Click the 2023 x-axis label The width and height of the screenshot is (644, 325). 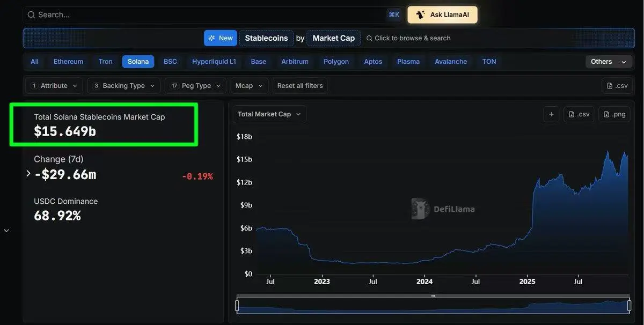[x=322, y=282]
